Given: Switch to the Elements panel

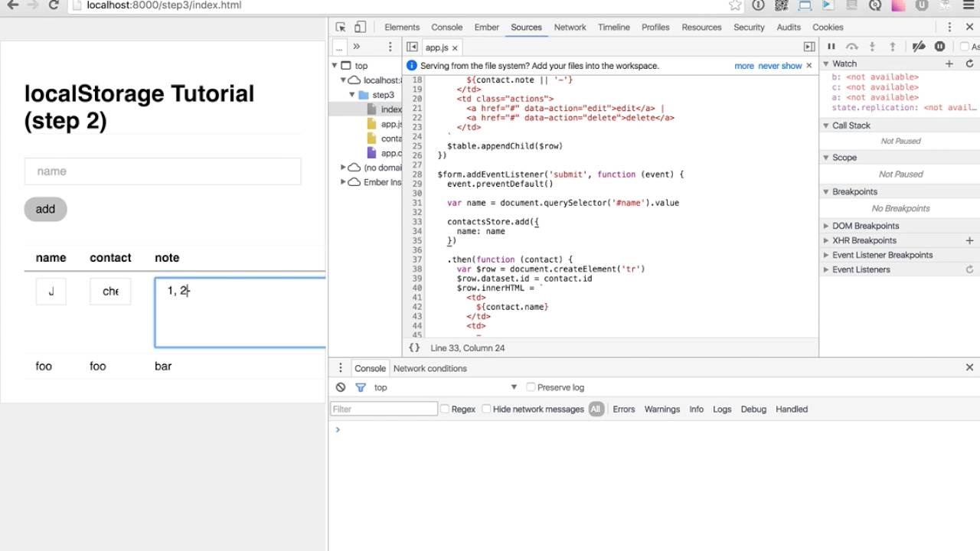Looking at the screenshot, I should tap(402, 27).
